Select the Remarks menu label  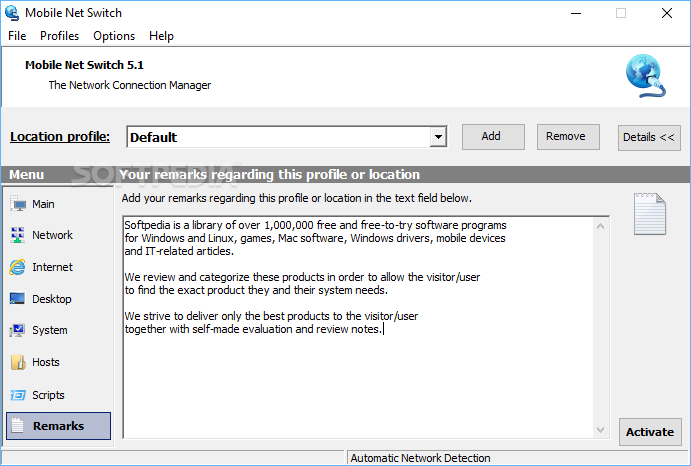(59, 426)
